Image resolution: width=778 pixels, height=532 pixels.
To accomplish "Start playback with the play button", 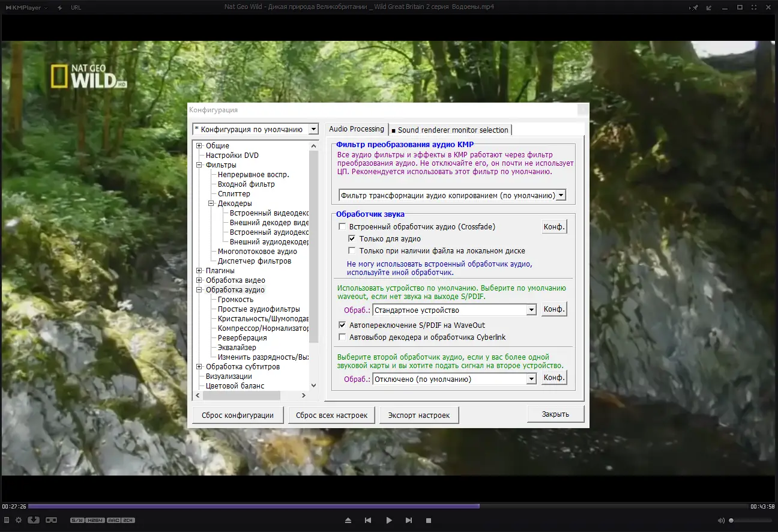I will pyautogui.click(x=389, y=521).
